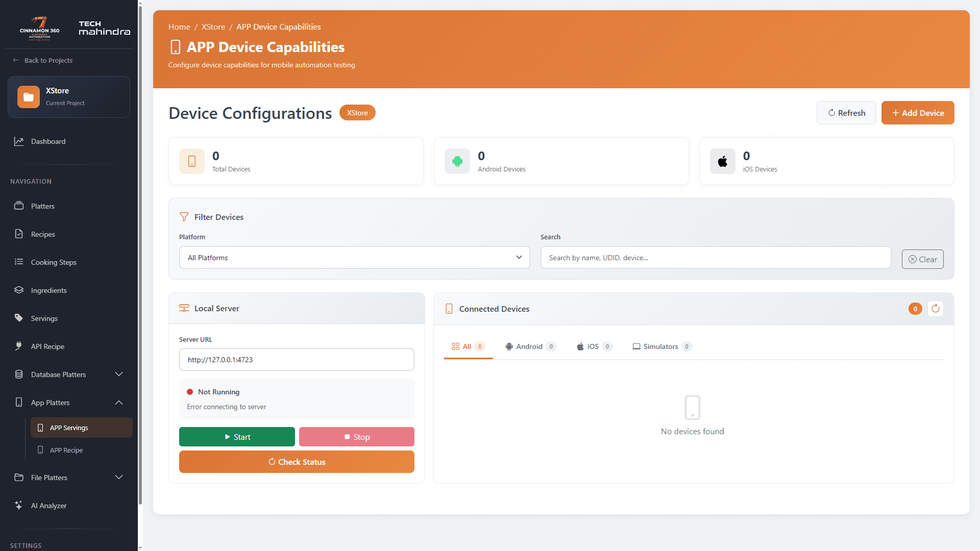Clear the device filters
980x551 pixels.
tap(922, 259)
